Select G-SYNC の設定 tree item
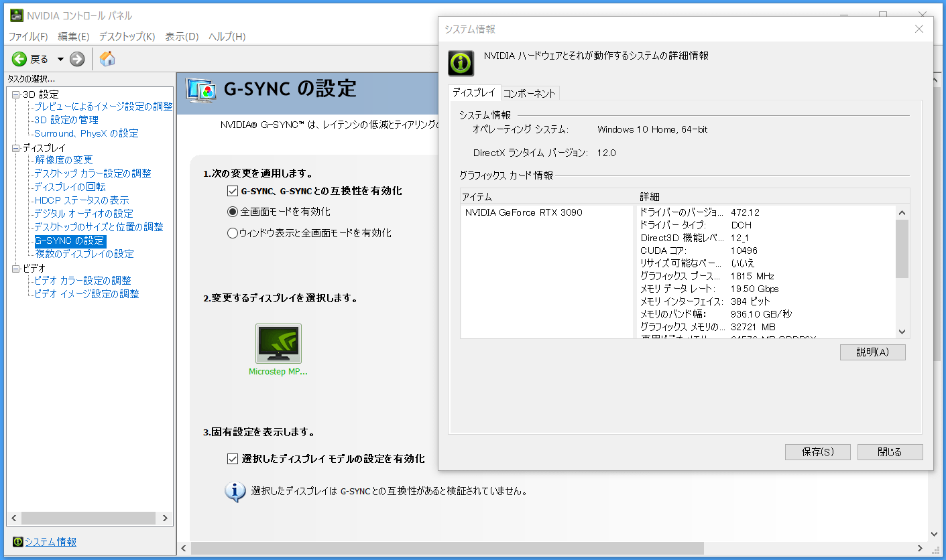Screen dimensions: 946x560 click(x=70, y=240)
